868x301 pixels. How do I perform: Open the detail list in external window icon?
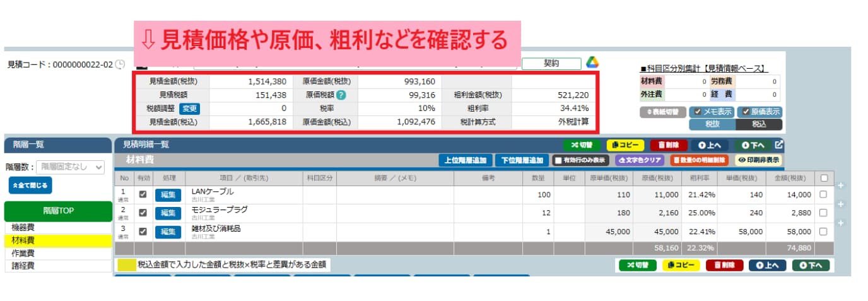pyautogui.click(x=779, y=145)
